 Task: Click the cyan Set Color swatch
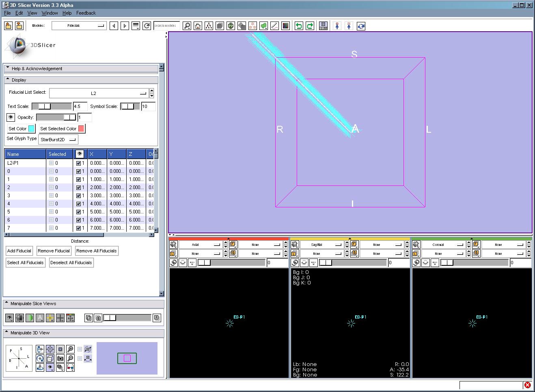[x=31, y=129]
